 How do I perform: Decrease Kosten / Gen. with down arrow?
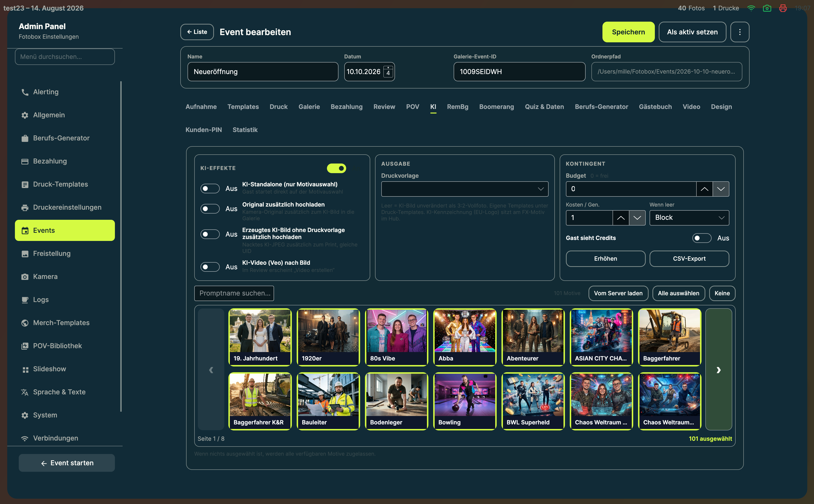[x=637, y=218]
